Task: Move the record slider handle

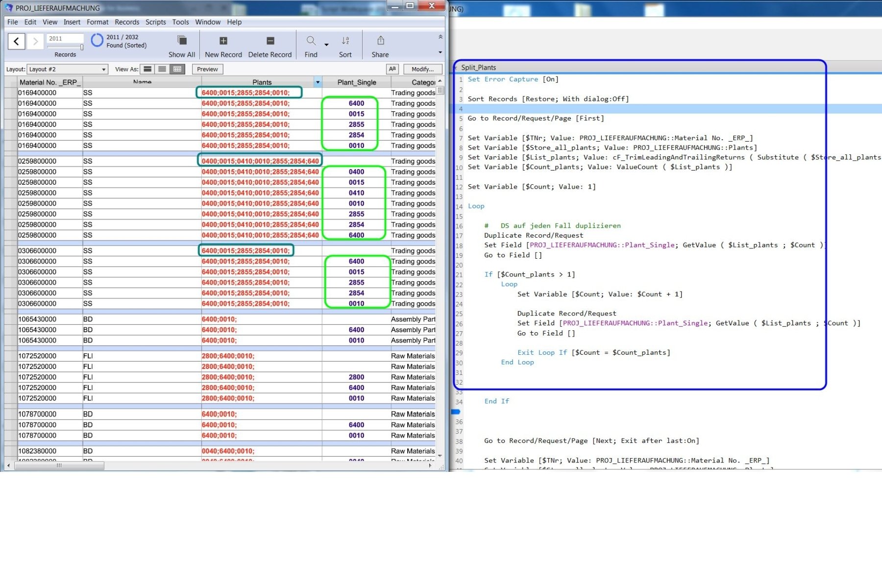Action: click(82, 47)
